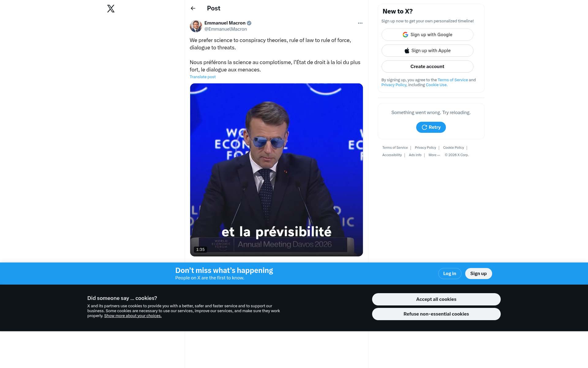
Task: Open the @EmmanuelMacron handle link
Action: (226, 29)
